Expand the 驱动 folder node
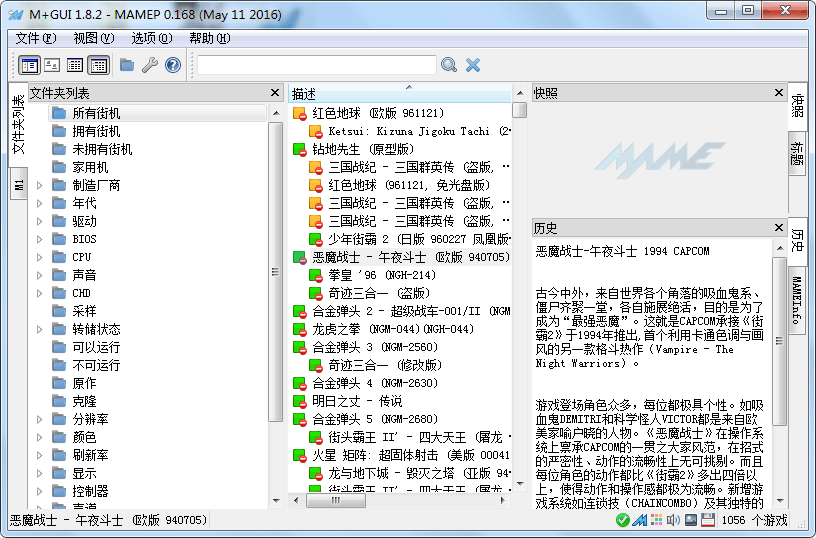 pyautogui.click(x=40, y=221)
